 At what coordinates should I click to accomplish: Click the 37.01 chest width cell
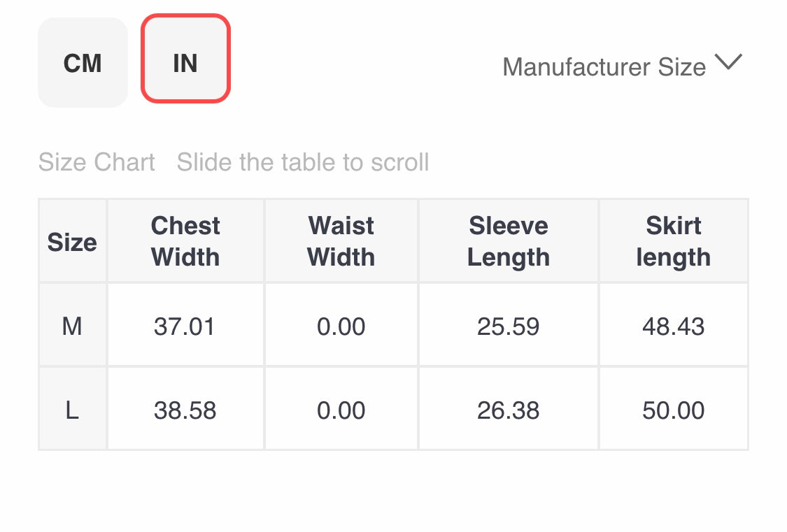coord(185,326)
